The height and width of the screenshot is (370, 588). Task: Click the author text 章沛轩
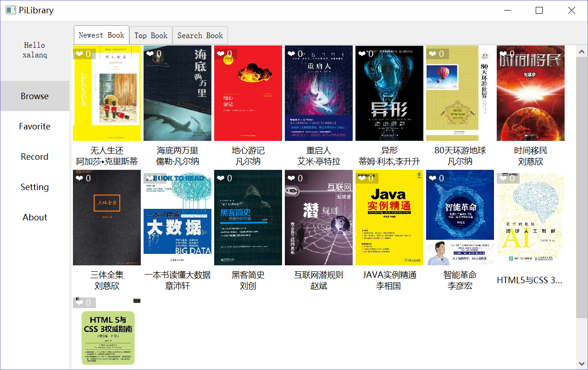tap(178, 286)
